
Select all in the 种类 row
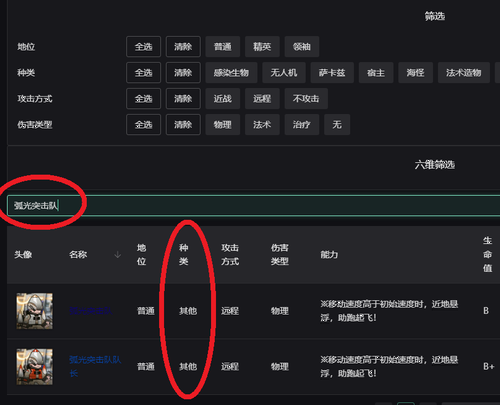point(143,73)
